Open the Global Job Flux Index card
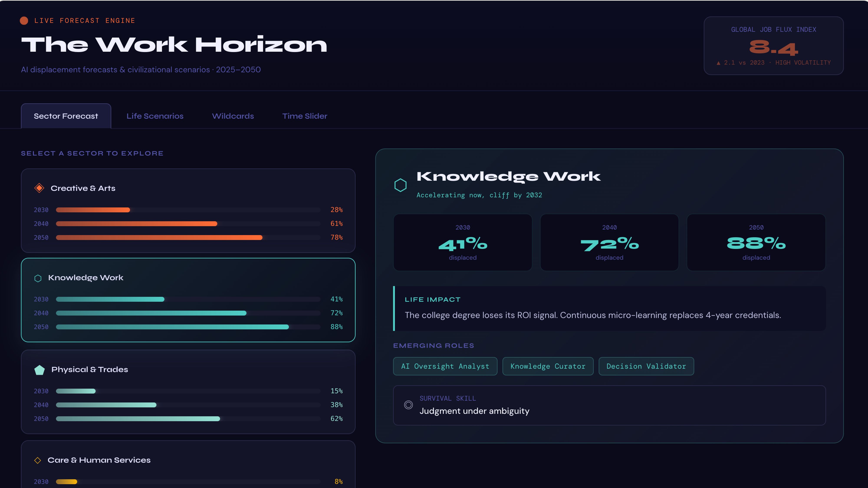The width and height of the screenshot is (868, 488). tap(773, 46)
